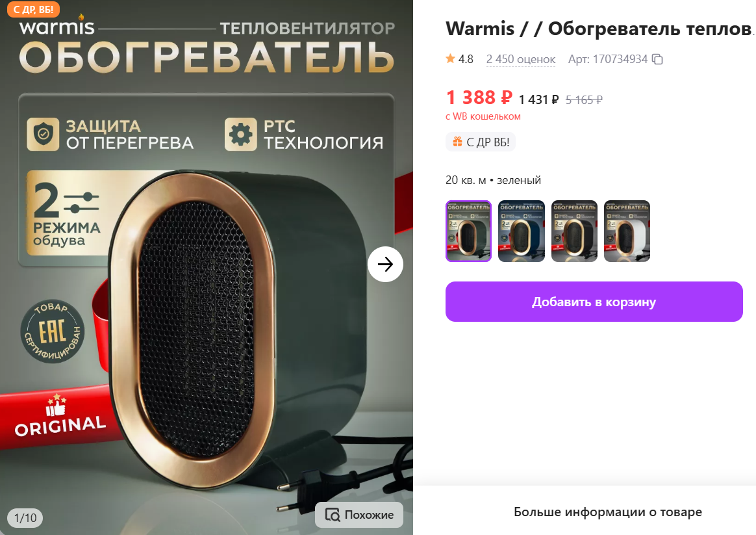Click the EAC certified product badge
756x535 pixels.
tap(52, 332)
